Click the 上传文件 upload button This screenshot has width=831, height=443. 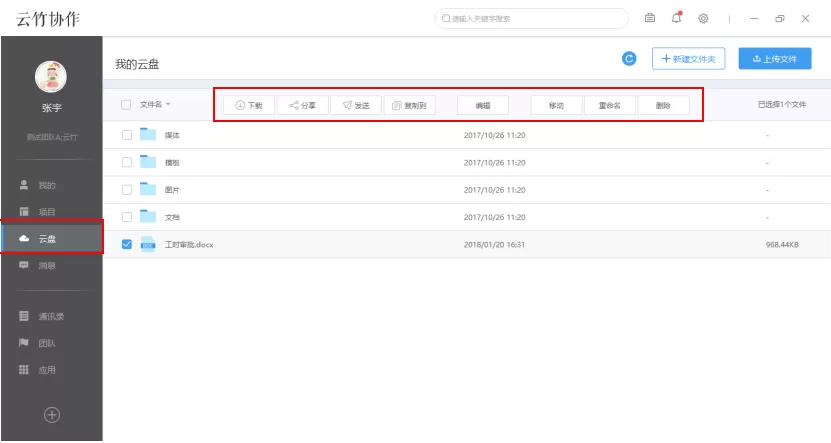[x=775, y=59]
